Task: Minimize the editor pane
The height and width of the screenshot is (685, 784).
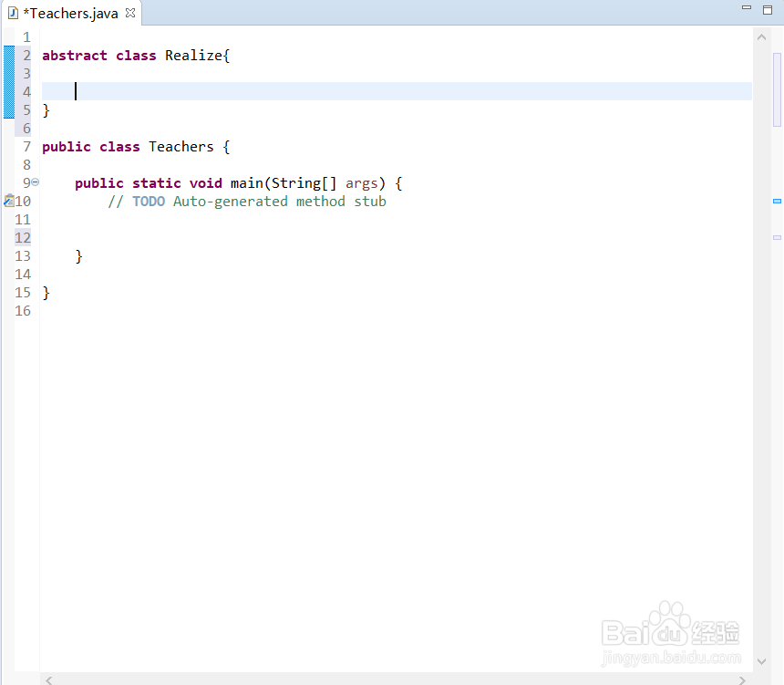Action: pyautogui.click(x=747, y=8)
